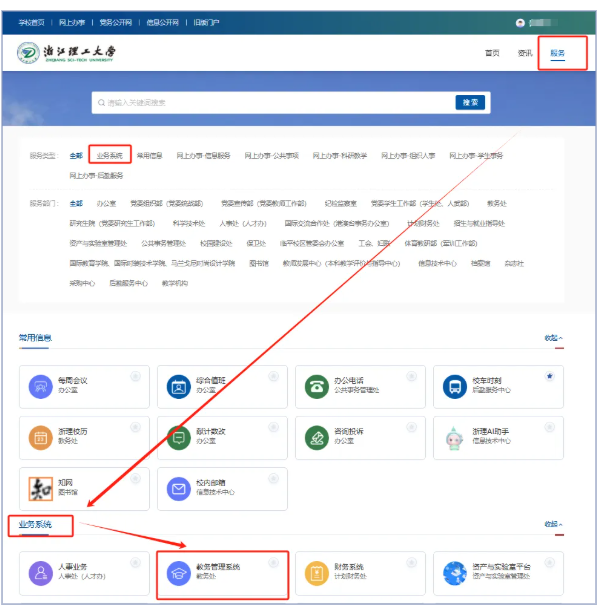Open the 校内邮箱 mail icon
The width and height of the screenshot is (611, 614).
click(x=179, y=489)
